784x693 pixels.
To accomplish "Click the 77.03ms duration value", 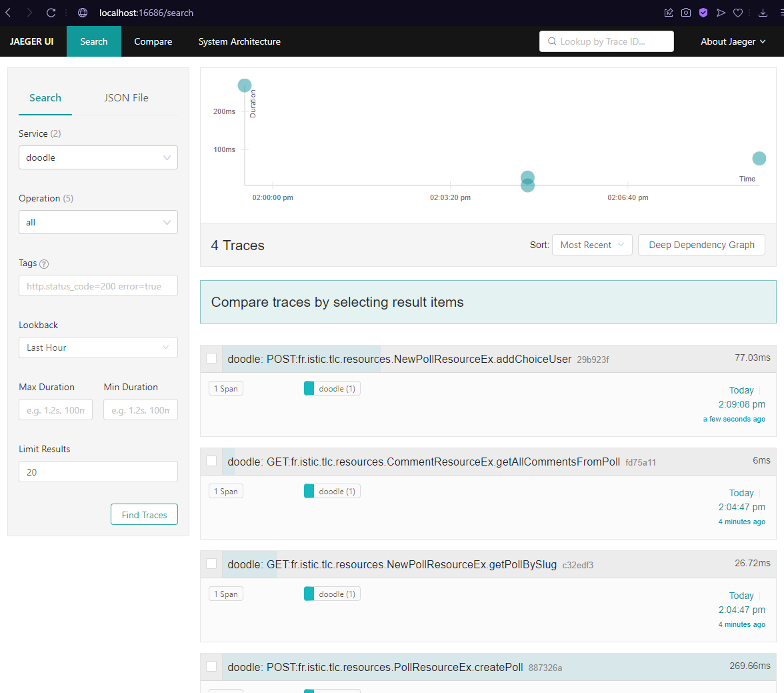I will click(x=753, y=358).
